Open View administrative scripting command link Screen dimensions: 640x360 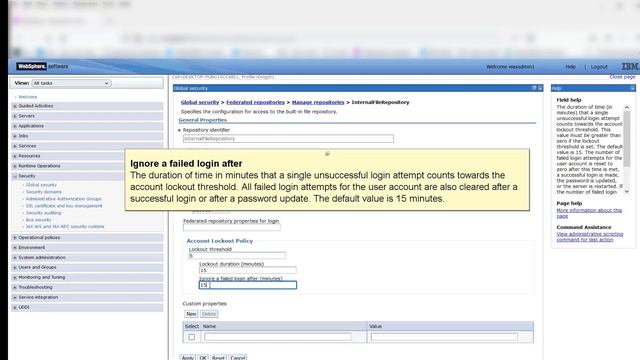(x=590, y=237)
